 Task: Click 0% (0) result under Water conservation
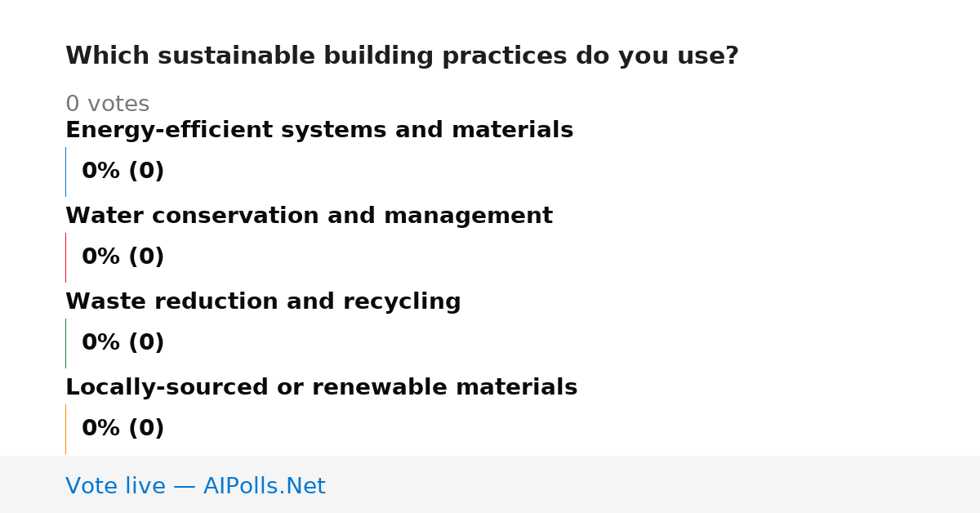click(x=122, y=257)
